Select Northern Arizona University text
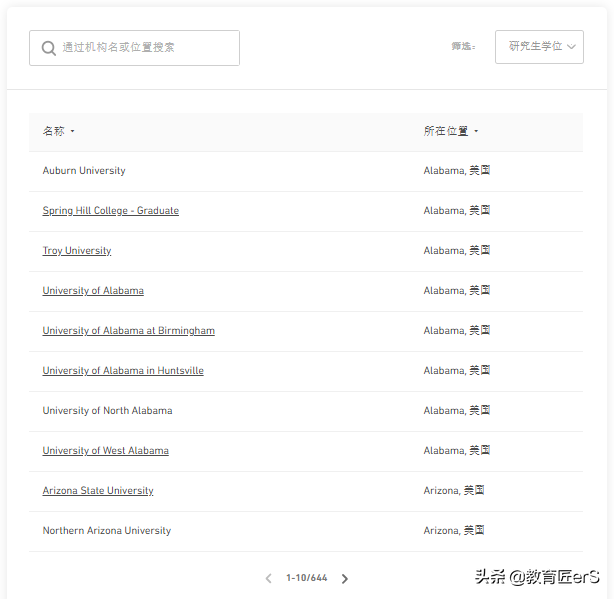 click(x=107, y=530)
